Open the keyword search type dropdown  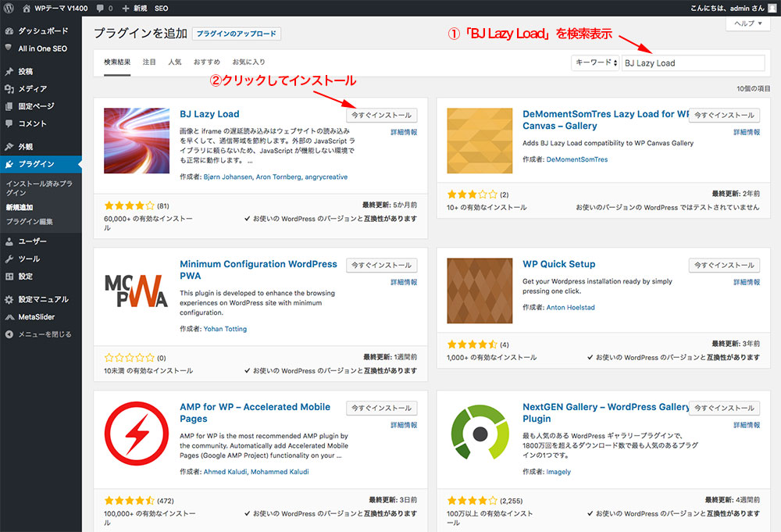click(595, 62)
